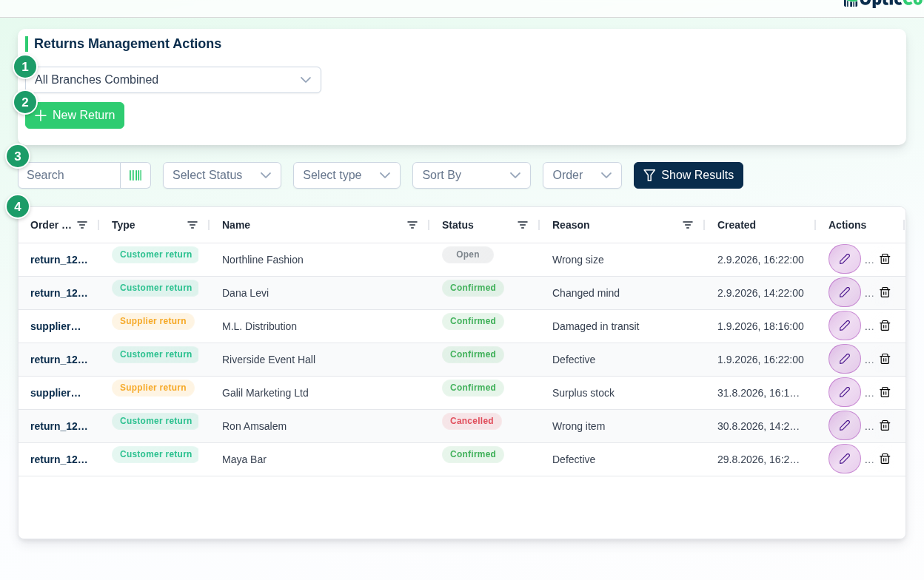The width and height of the screenshot is (924, 580).
Task: Click the created date 2.9.2026, 16:22:00
Action: click(x=760, y=260)
